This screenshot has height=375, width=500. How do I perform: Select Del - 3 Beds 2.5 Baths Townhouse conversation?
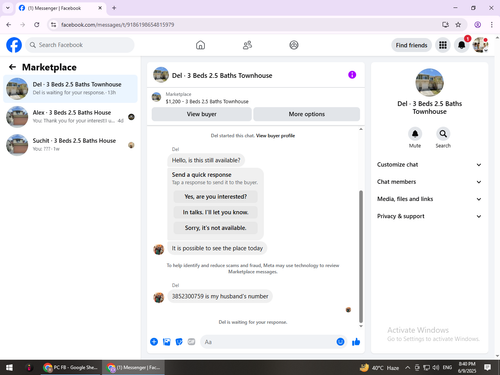[x=70, y=89]
